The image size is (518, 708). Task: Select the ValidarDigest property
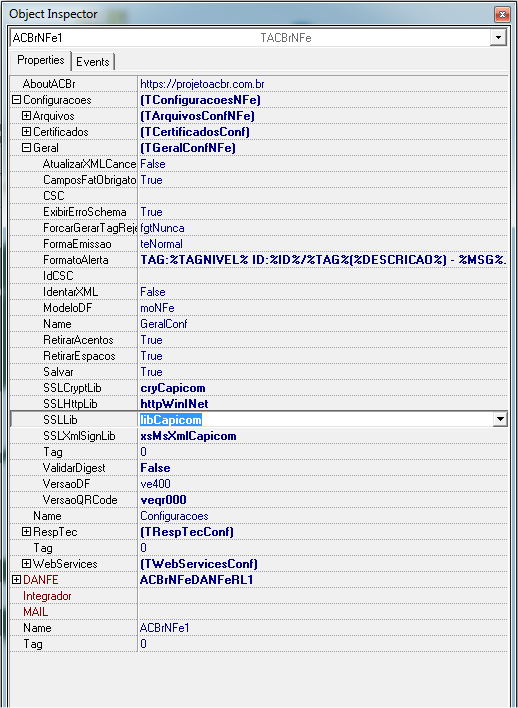point(74,468)
